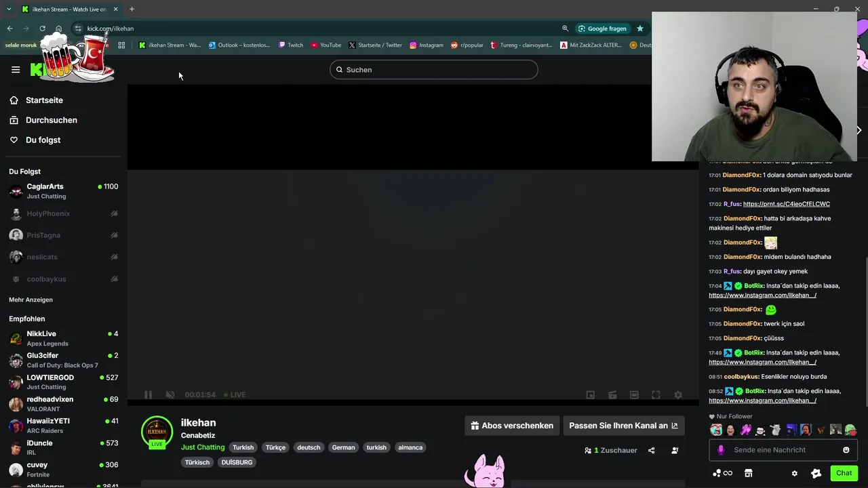Select the almanca tag
The height and width of the screenshot is (488, 868).
410,447
